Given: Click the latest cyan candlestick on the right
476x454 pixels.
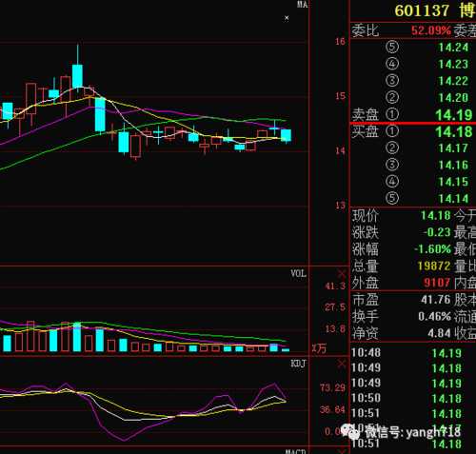Looking at the screenshot, I should click(x=287, y=135).
